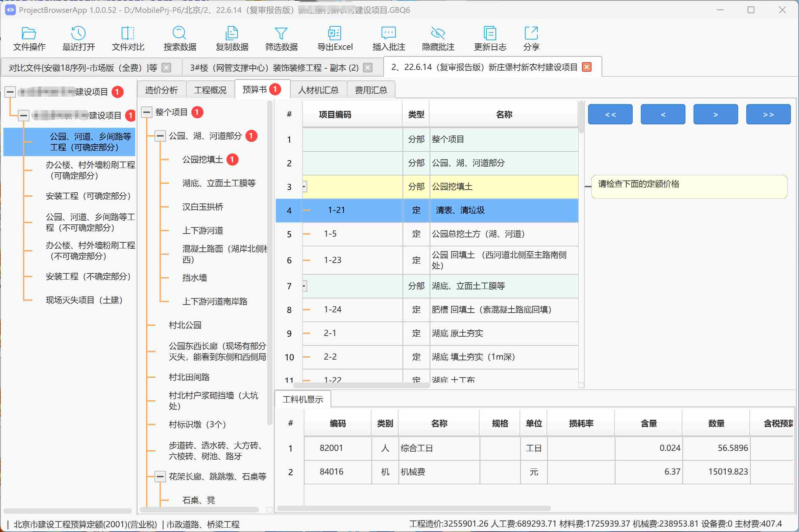
Task: Select 挡水墙 tree item
Action: tap(194, 277)
